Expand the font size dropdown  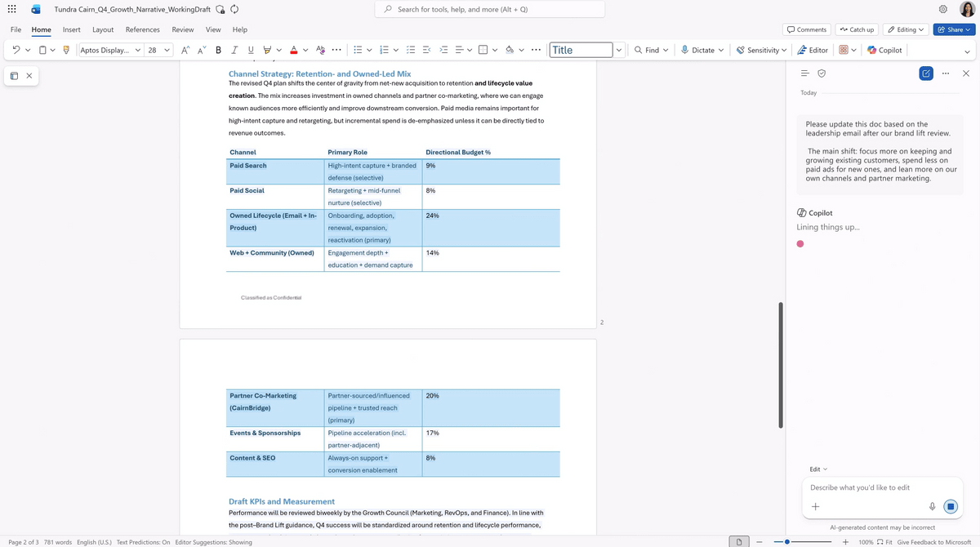pyautogui.click(x=167, y=50)
